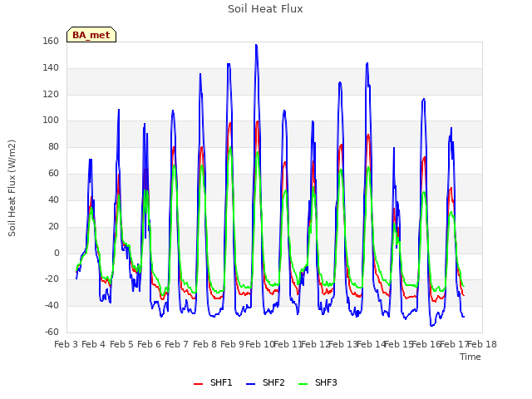Toggle the SHF1 series in the legend

[213, 382]
